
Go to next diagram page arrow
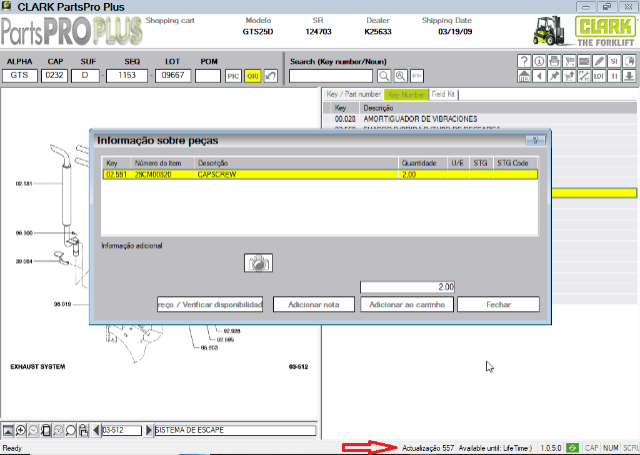(149, 430)
